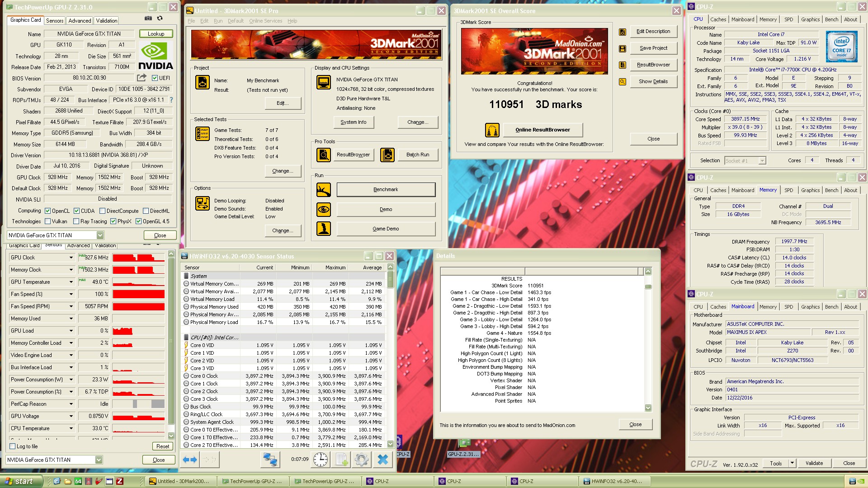Open GPU Clock sensor dropdown
Screen dimensions: 868x488
71,258
